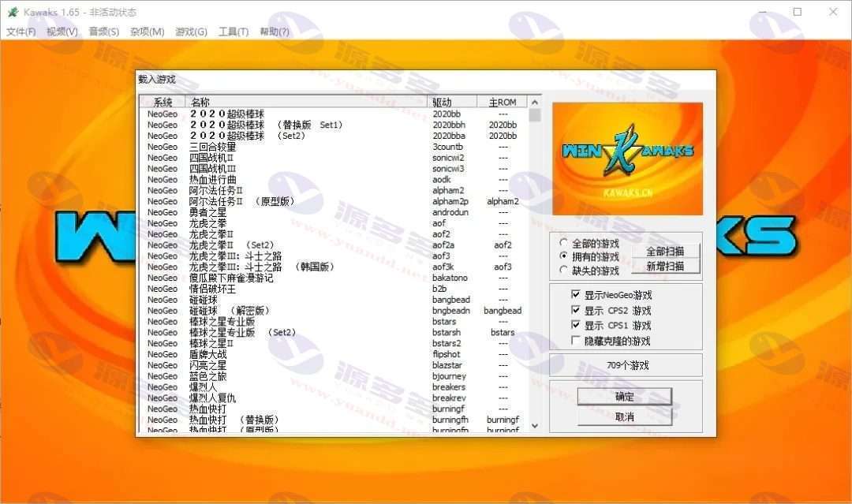Click the game list scrollbar thumb

click(x=535, y=115)
